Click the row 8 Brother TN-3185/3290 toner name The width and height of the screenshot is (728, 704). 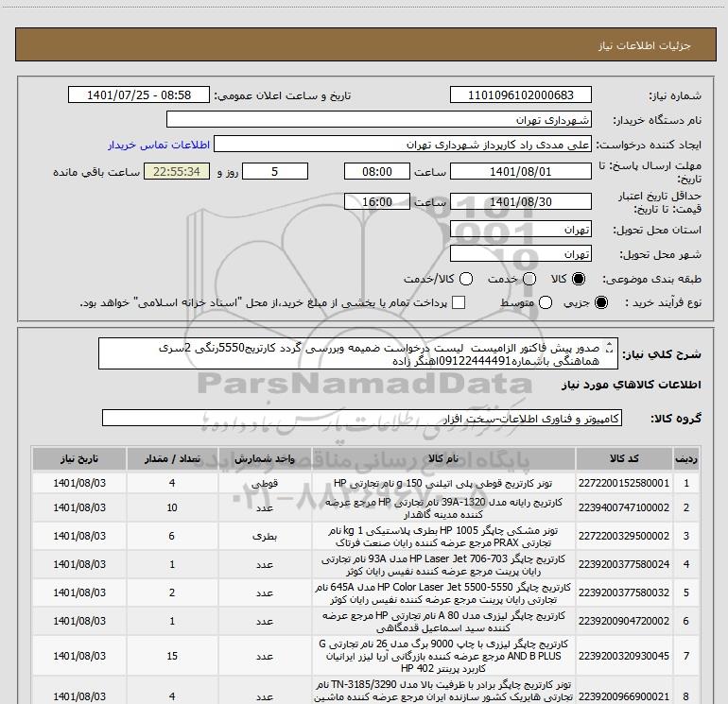pyautogui.click(x=442, y=691)
